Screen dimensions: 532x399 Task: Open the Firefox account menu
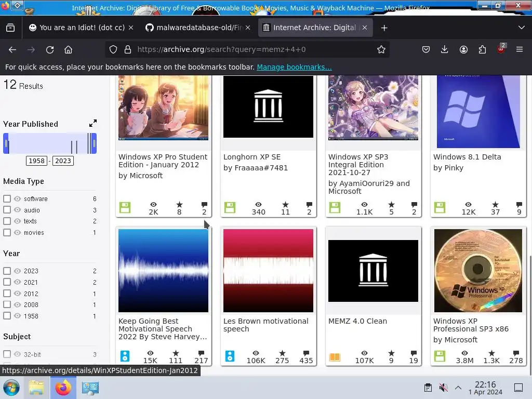(463, 49)
